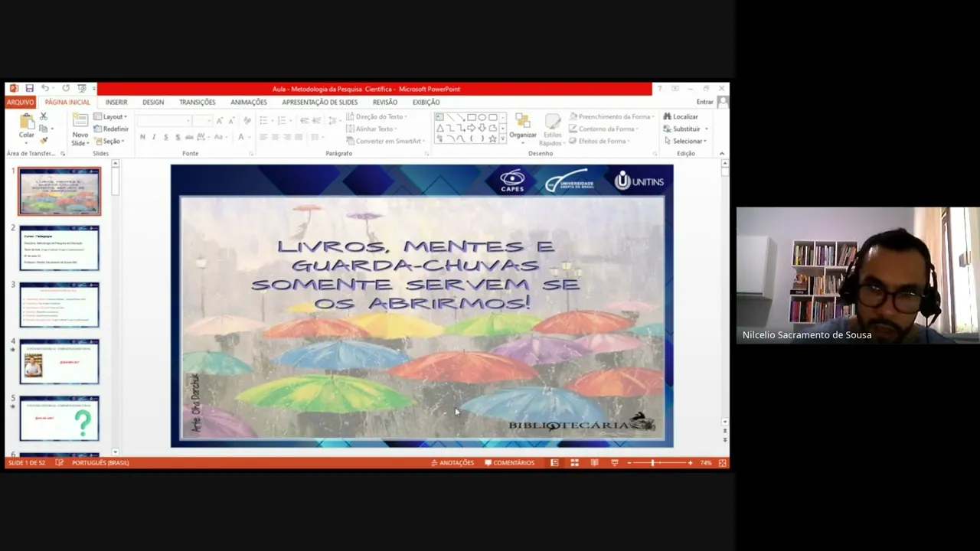Viewport: 980px width, 551px height.
Task: Toggle justify text alignment
Action: [299, 137]
